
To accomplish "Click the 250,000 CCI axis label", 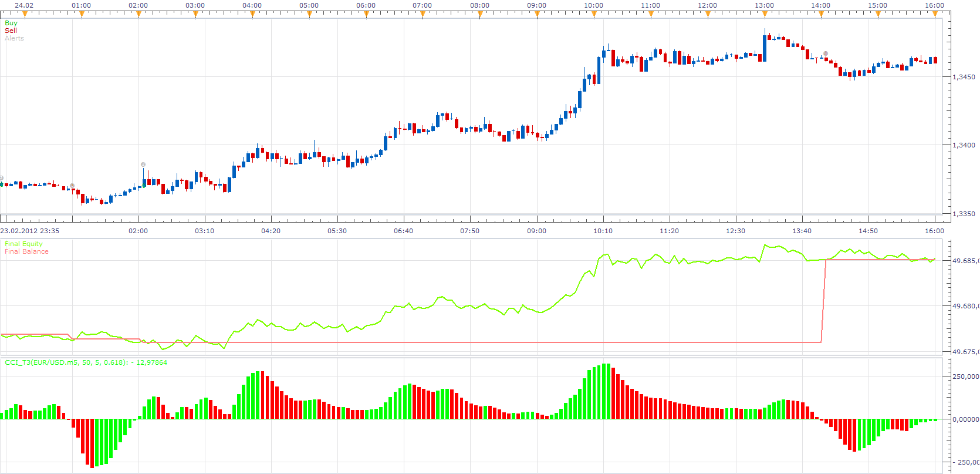I will point(965,376).
